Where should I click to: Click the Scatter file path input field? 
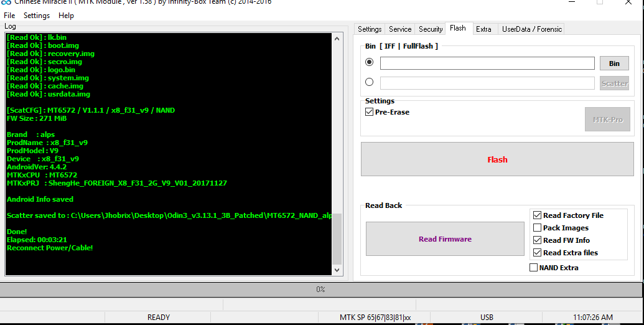487,83
